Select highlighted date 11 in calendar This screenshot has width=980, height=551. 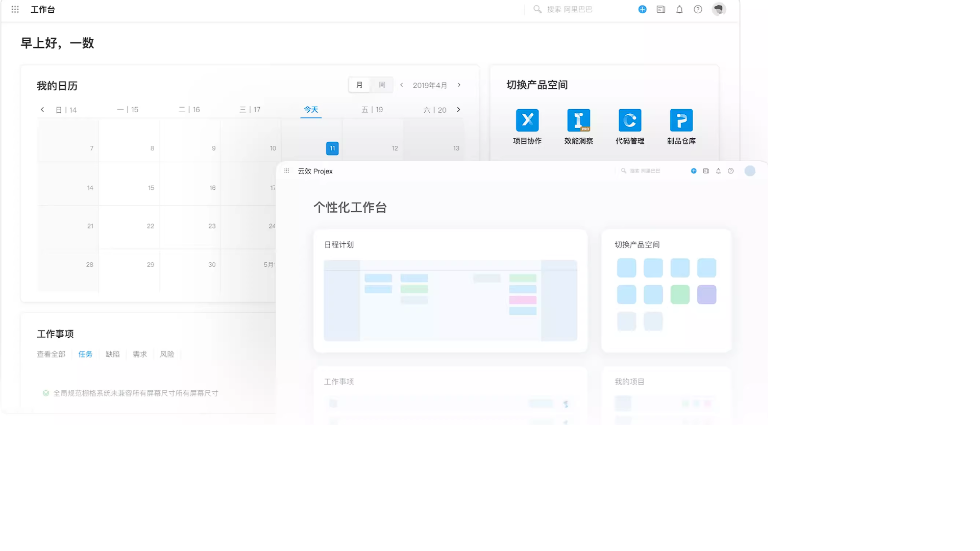[332, 148]
